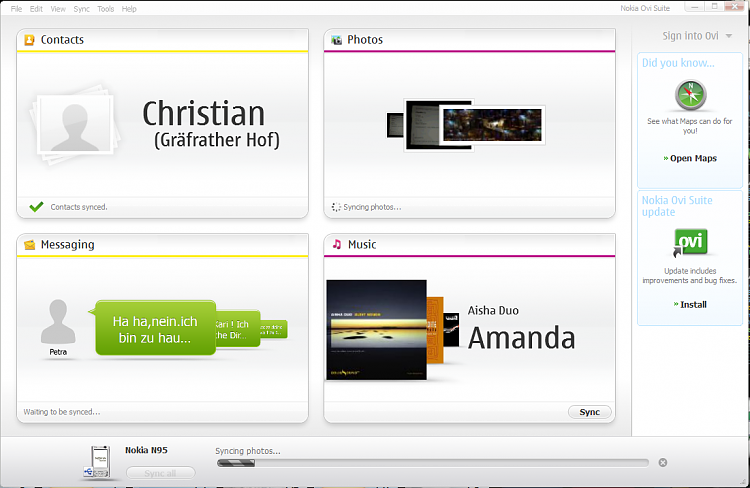The height and width of the screenshot is (488, 750).
Task: Click the 'Ha ha,nein.ich bin zu hau...' message bubble
Action: coord(155,328)
